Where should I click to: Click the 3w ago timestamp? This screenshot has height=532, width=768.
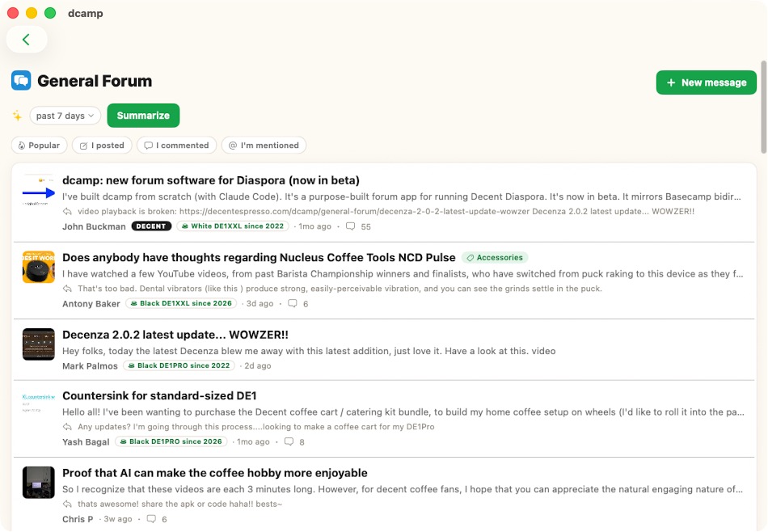click(x=117, y=519)
